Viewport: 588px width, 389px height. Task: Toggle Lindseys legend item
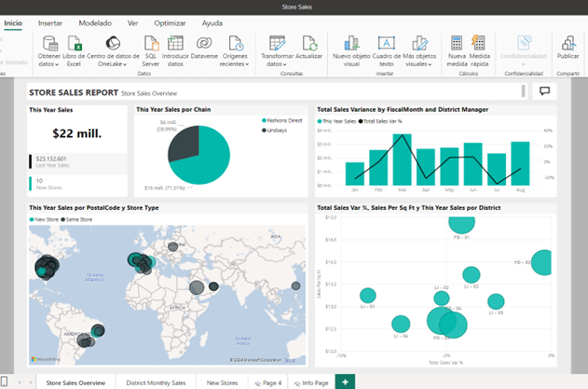pyautogui.click(x=274, y=131)
